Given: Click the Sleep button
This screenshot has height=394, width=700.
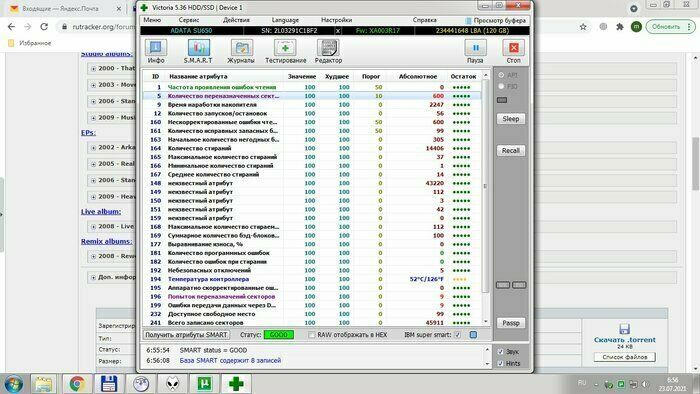Looking at the screenshot, I should click(511, 119).
